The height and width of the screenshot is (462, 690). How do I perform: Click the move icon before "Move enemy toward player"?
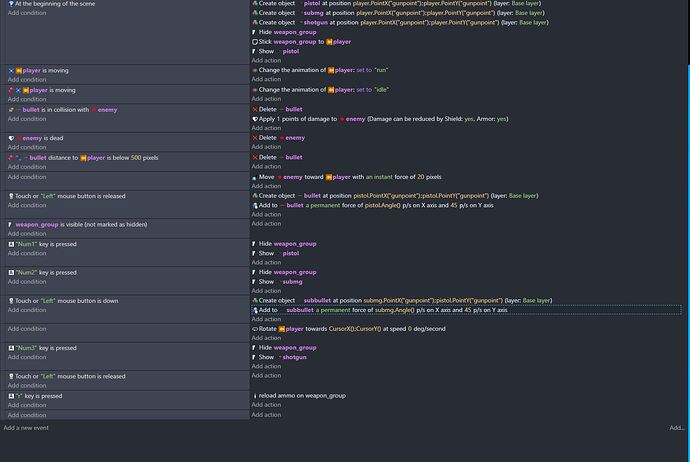coord(256,177)
